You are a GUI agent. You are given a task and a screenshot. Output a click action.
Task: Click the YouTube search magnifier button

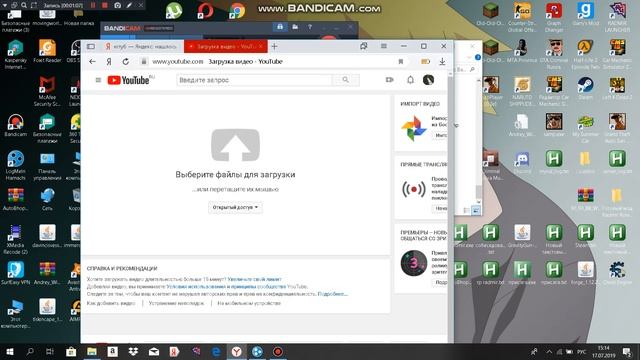pyautogui.click(x=346, y=80)
